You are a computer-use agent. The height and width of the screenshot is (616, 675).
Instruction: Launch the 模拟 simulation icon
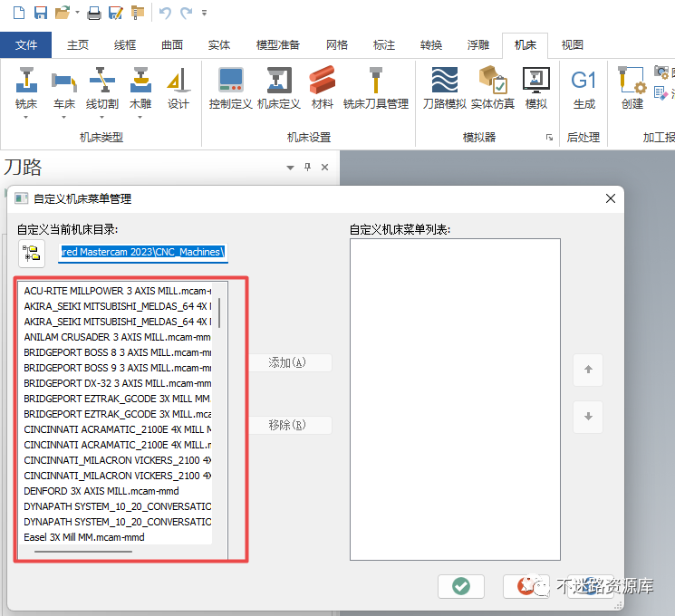536,87
